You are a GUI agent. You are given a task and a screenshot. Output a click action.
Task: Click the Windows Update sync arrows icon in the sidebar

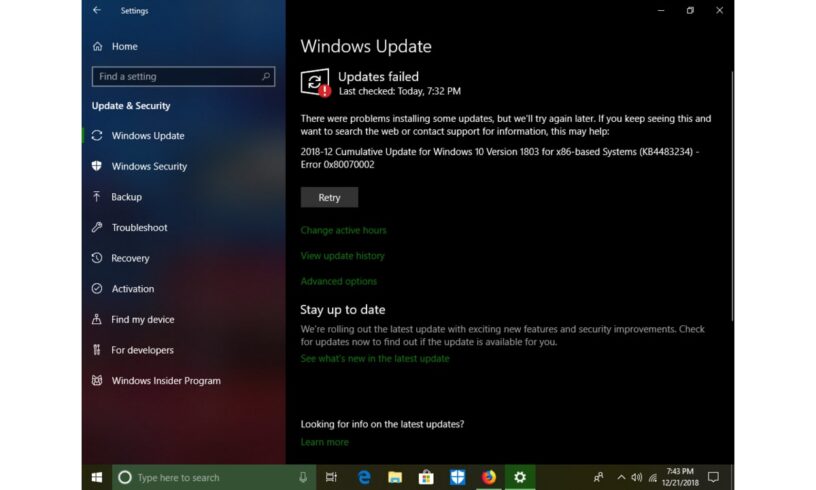pyautogui.click(x=97, y=136)
